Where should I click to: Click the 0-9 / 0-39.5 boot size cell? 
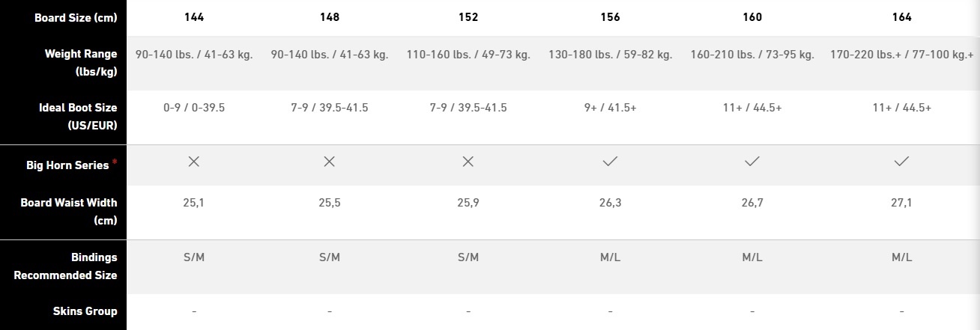[194, 108]
